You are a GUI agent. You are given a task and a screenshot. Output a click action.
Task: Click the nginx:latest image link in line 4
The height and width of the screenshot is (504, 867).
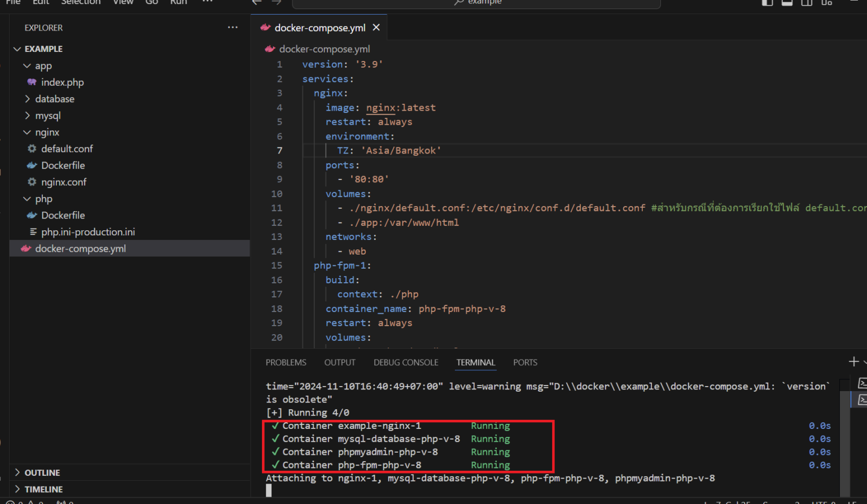[401, 107]
